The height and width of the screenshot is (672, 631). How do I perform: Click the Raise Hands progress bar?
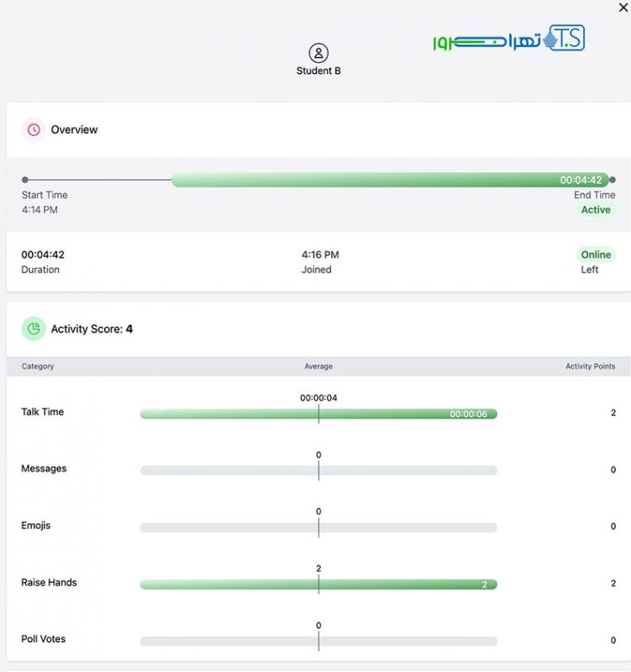click(318, 585)
